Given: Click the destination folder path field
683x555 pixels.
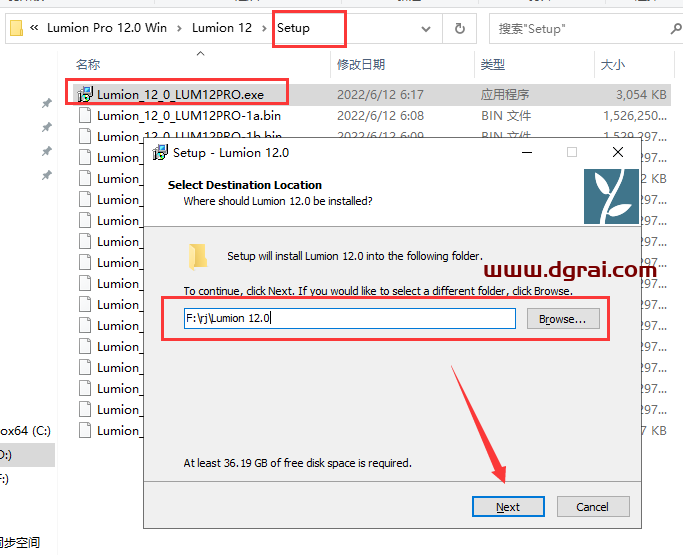Looking at the screenshot, I should (350, 318).
